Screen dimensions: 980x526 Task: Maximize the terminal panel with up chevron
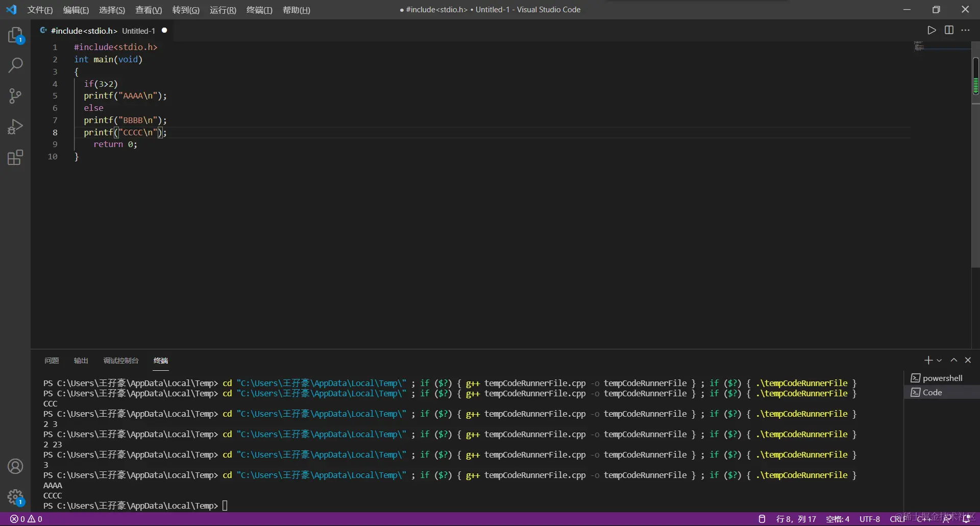(953, 360)
